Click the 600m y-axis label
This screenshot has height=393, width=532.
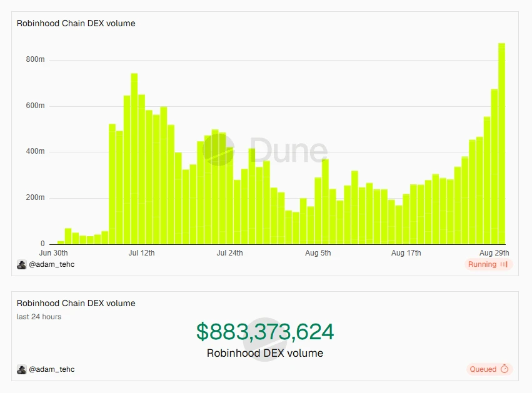click(35, 106)
